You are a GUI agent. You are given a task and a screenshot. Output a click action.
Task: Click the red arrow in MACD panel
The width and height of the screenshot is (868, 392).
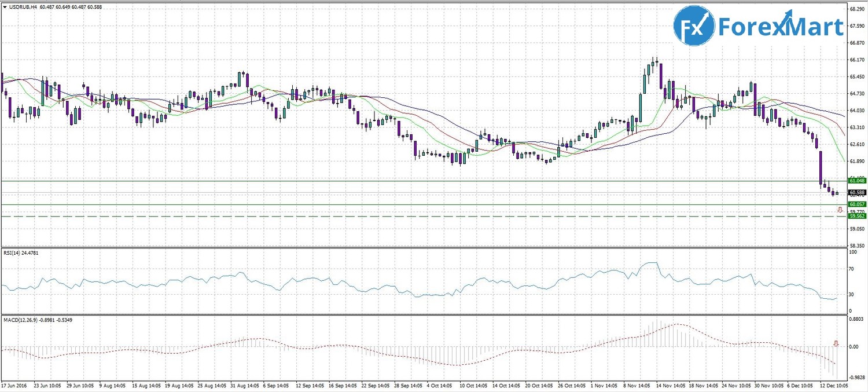tap(836, 343)
